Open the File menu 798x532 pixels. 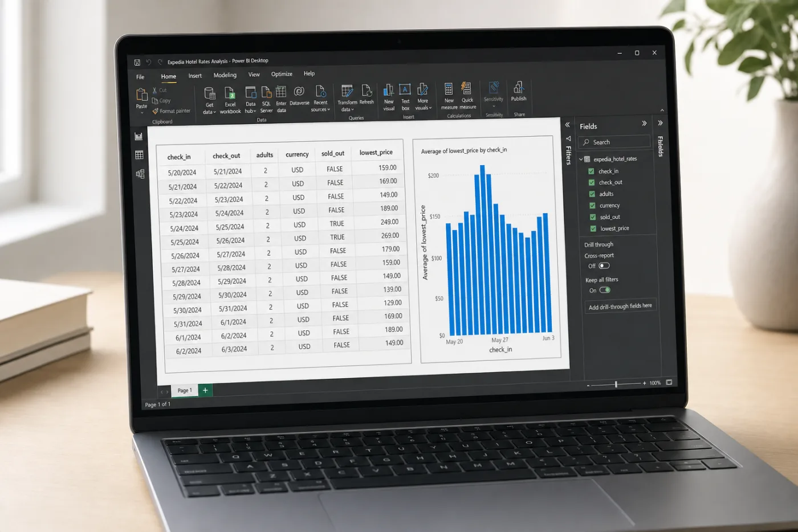(140, 77)
